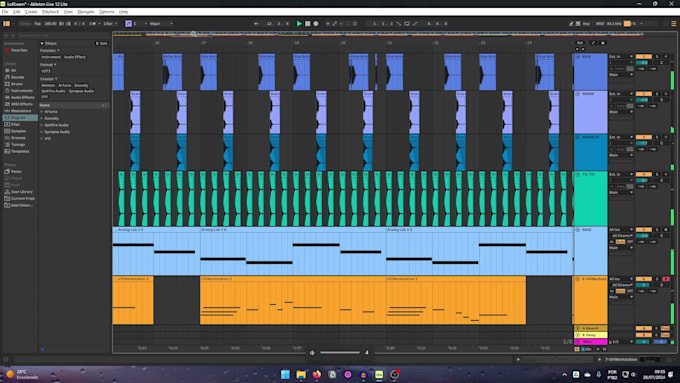Toggle the KICK track activator button

[x=644, y=56]
